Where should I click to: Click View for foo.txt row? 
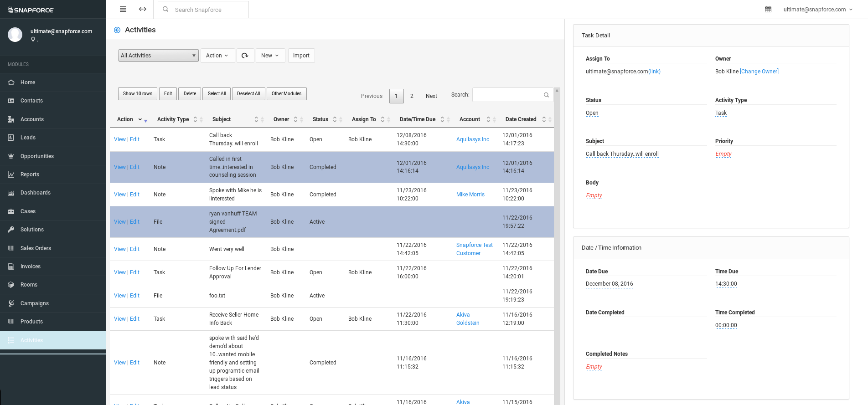[120, 296]
